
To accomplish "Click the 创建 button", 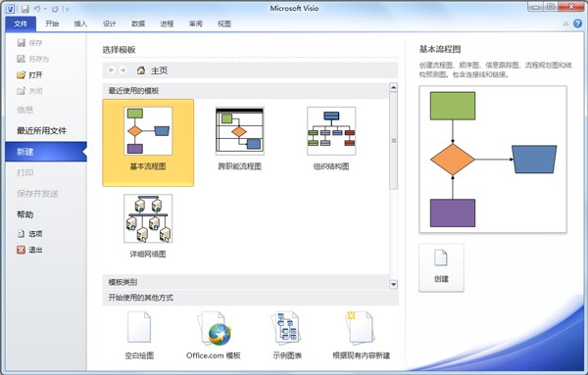I will click(441, 267).
